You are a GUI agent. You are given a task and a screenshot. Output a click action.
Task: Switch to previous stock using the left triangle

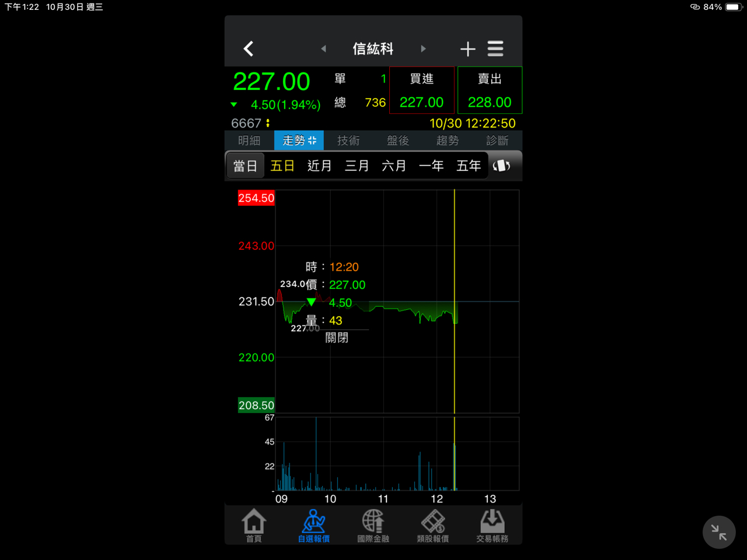coord(323,49)
